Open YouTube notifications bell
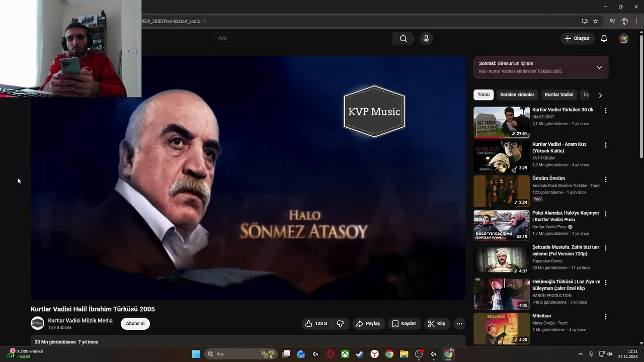Screen dimensions: 644x362 [604, 39]
